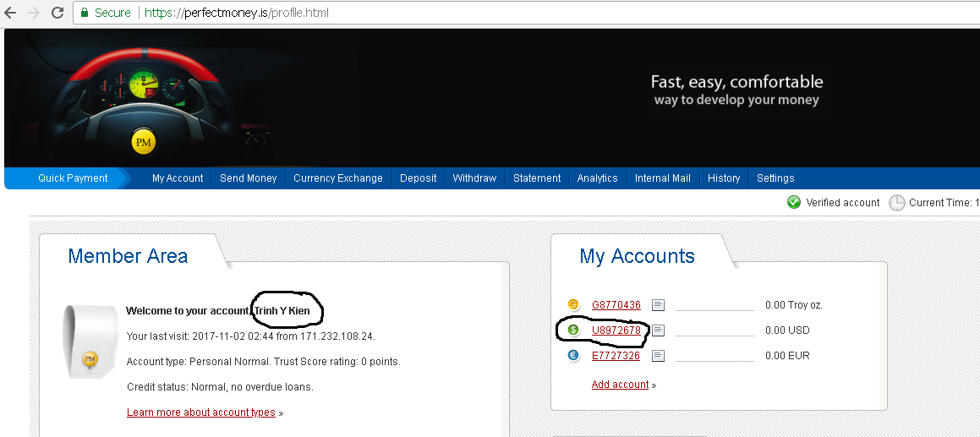Click the 0.00 Troy oz. balance

[x=794, y=305]
